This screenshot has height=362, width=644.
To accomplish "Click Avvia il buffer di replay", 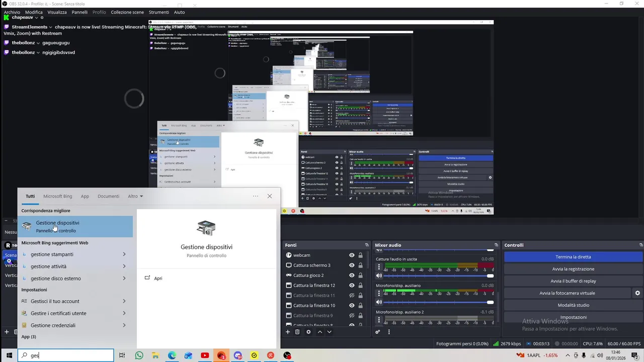I will [573, 281].
